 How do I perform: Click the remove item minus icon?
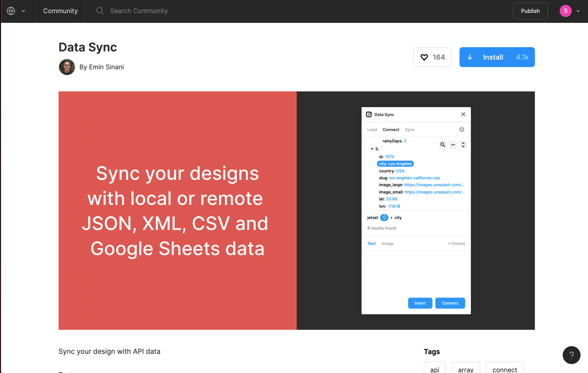coord(453,145)
